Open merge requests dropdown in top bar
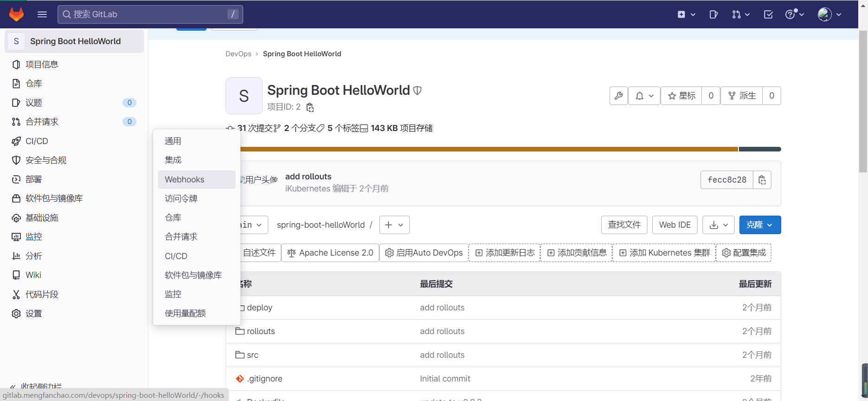This screenshot has height=401, width=868. (741, 14)
